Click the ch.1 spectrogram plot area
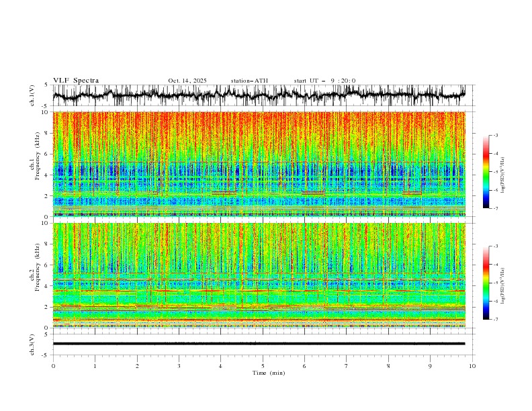Viewport: 532px width, 411px height. [x=259, y=164]
